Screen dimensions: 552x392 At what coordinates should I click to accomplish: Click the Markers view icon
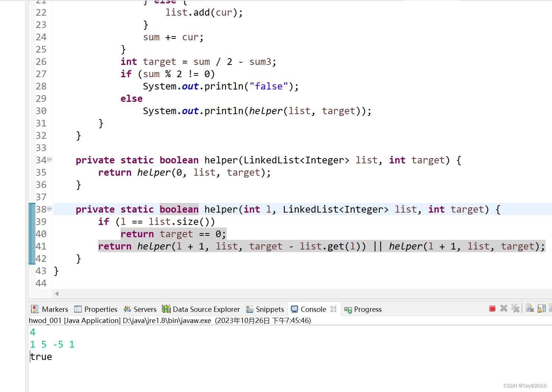click(35, 309)
